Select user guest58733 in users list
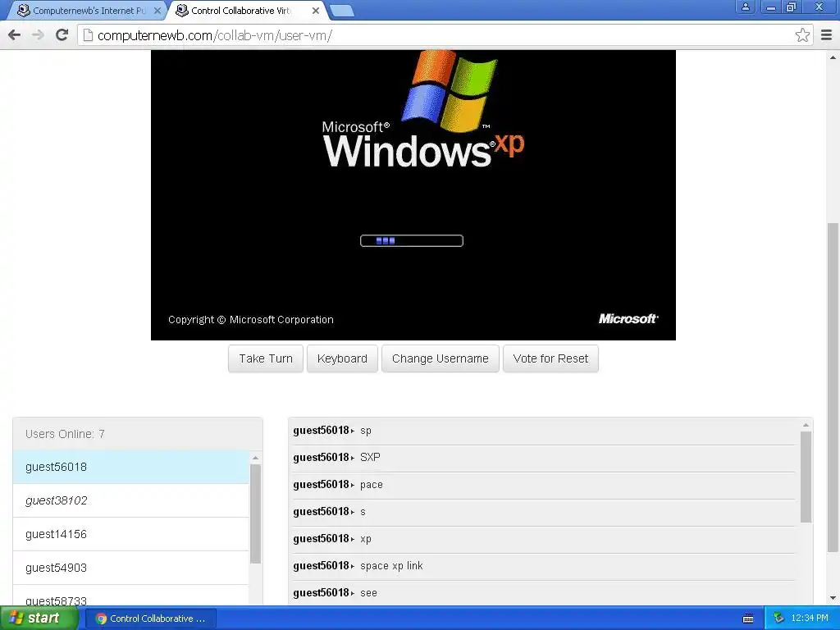Image resolution: width=840 pixels, height=630 pixels. (x=131, y=596)
